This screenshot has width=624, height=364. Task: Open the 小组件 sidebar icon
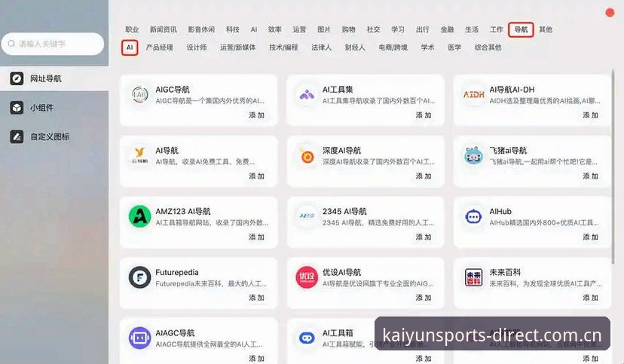click(17, 108)
